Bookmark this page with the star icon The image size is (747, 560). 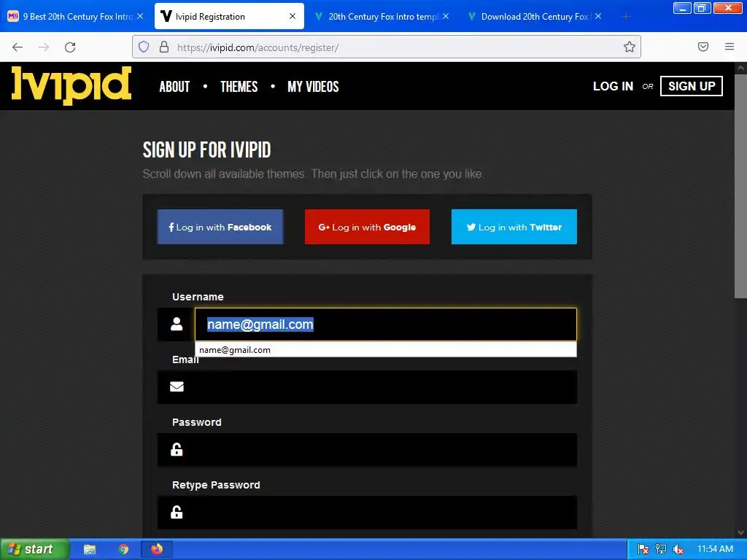(630, 47)
